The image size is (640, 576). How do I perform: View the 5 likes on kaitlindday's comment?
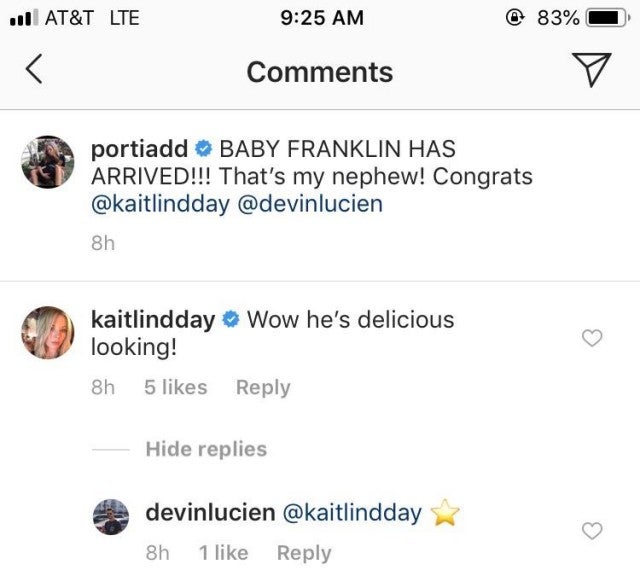pos(175,387)
